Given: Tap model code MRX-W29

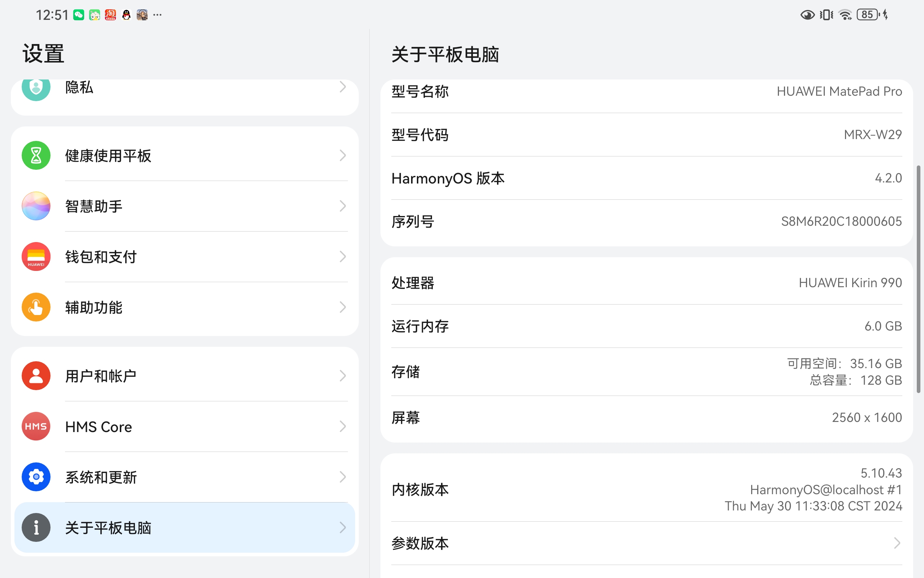Looking at the screenshot, I should tap(873, 134).
